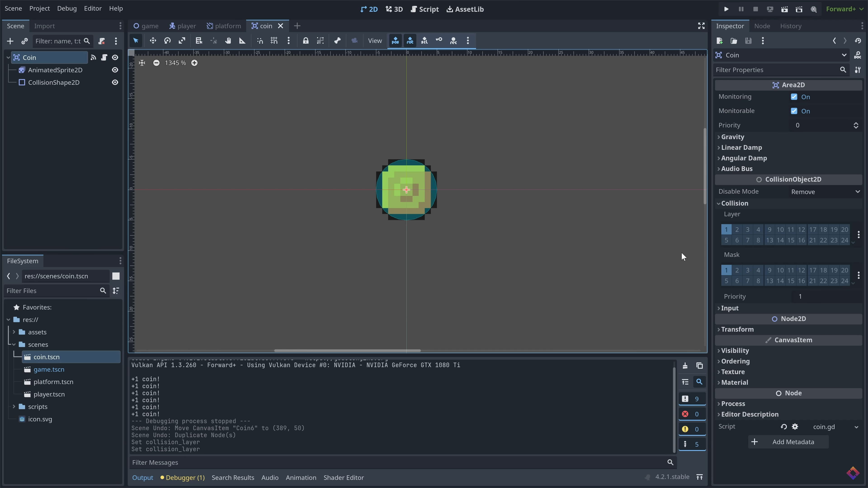Viewport: 868px width, 488px height.
Task: Click the clear output broom icon
Action: (685, 366)
